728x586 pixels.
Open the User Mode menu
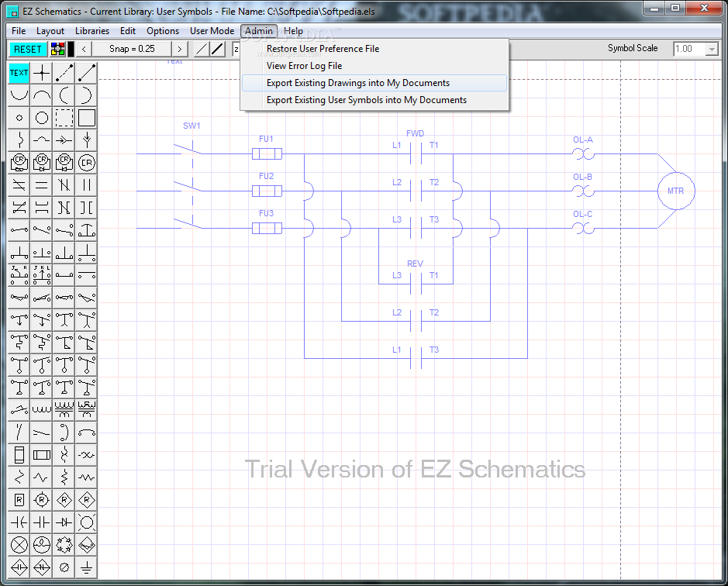[x=212, y=31]
